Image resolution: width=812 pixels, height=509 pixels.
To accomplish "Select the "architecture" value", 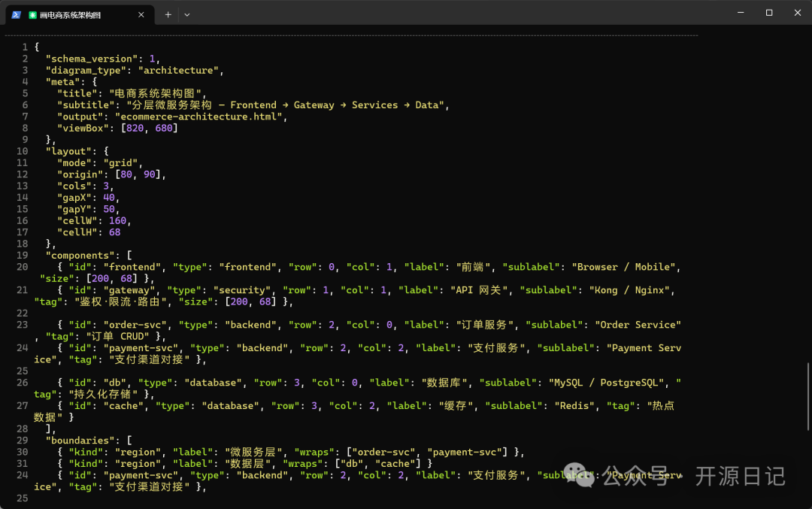I will pos(178,71).
